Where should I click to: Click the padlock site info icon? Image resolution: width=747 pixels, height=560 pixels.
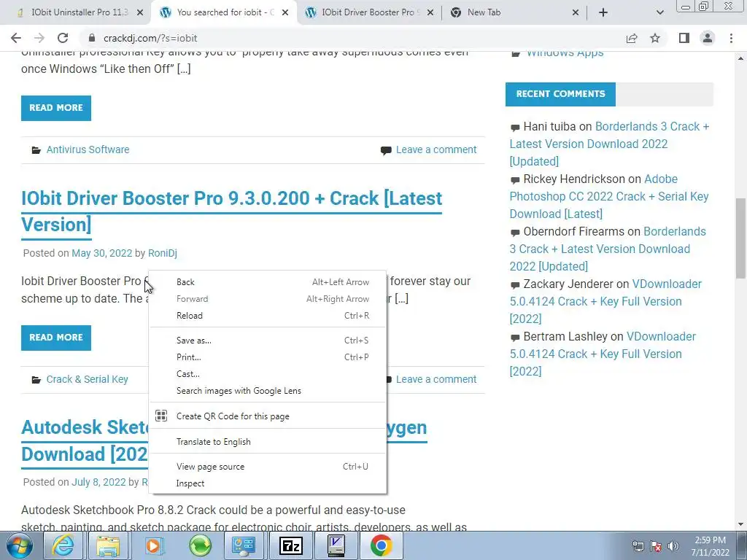pos(91,38)
